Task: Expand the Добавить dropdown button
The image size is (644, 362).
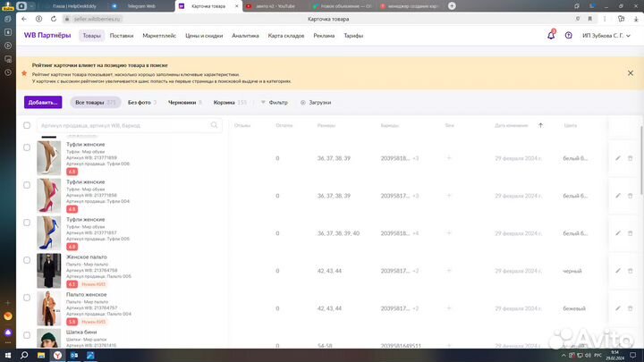Action: (x=43, y=103)
